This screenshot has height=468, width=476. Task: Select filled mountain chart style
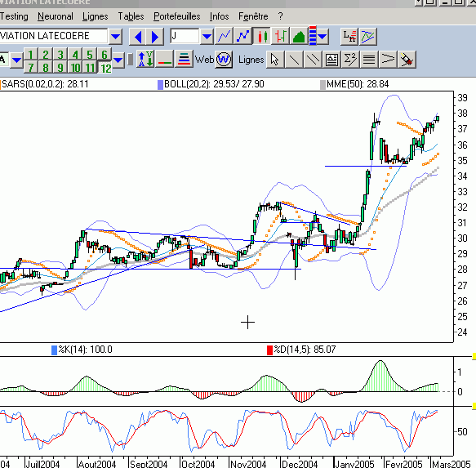pyautogui.click(x=300, y=37)
